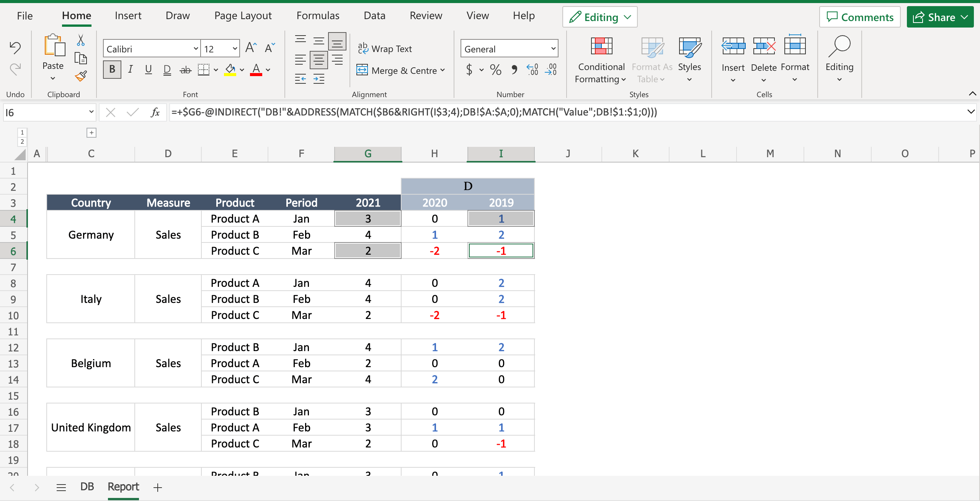Open the Formulas ribbon tab
This screenshot has height=501, width=980.
(318, 16)
